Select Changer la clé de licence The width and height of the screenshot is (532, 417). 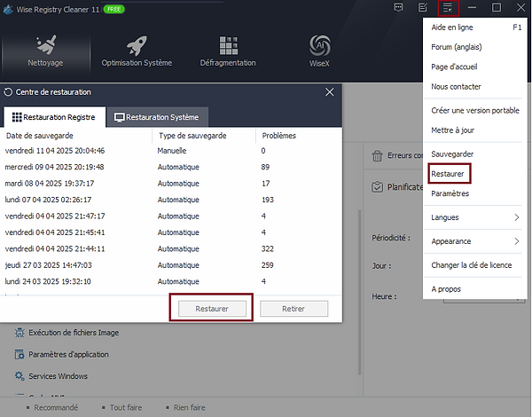point(474,265)
